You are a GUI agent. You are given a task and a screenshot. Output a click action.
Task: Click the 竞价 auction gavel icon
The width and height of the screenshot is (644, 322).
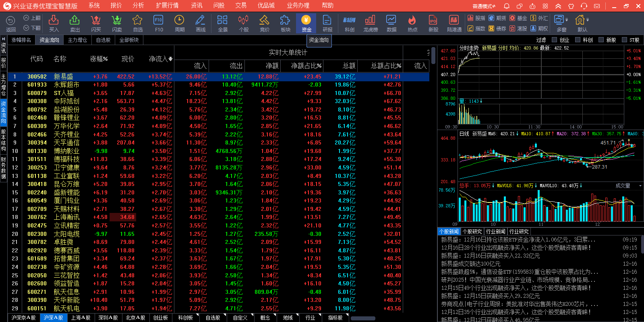(264, 23)
